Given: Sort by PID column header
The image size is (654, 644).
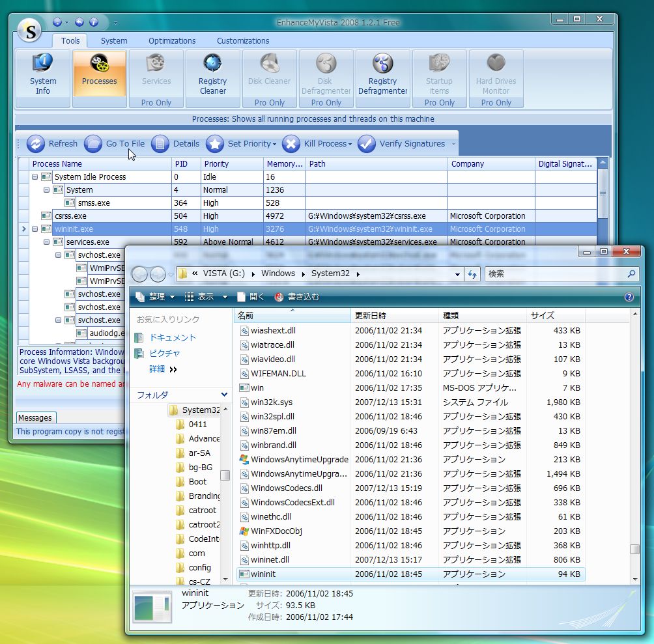Looking at the screenshot, I should [x=186, y=164].
